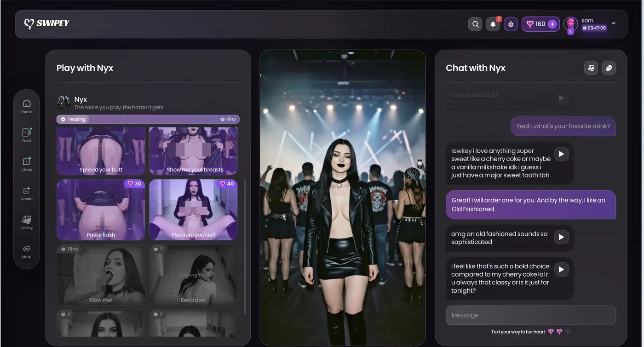Click the Swipey logo
644x347 pixels.
pyautogui.click(x=47, y=23)
